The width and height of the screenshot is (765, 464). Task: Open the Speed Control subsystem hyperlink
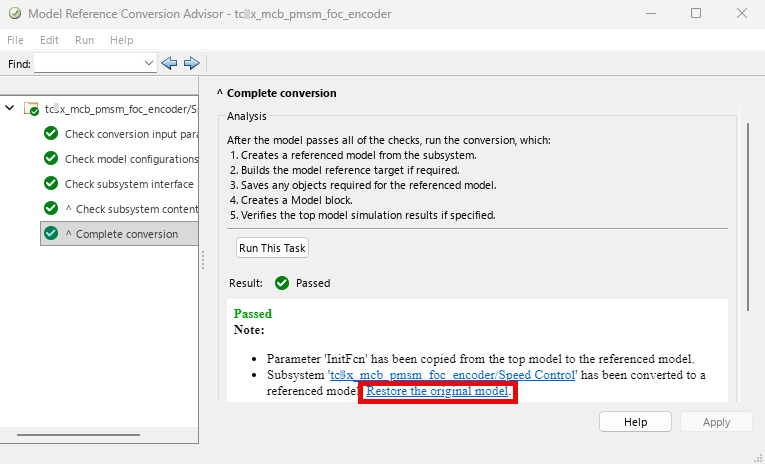453,375
